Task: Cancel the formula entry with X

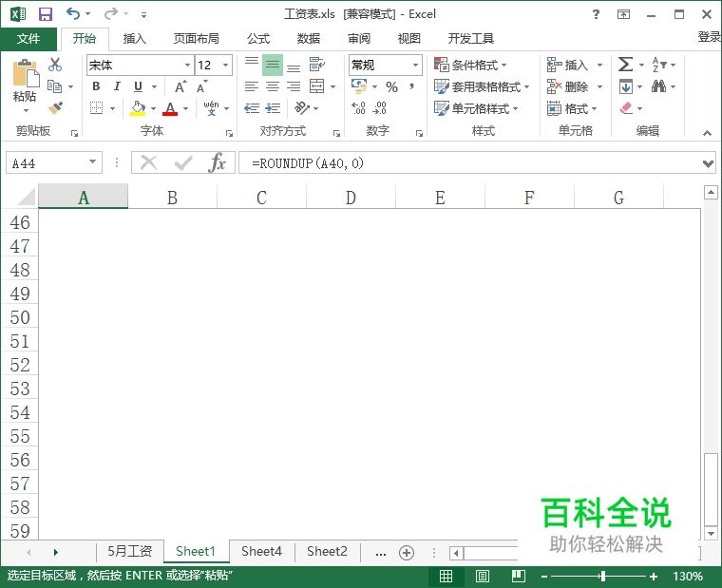Action: click(x=148, y=162)
